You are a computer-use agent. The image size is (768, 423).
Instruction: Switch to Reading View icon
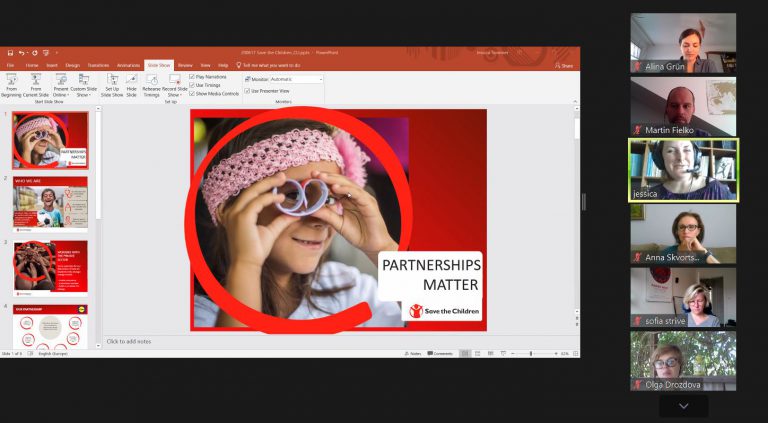click(x=490, y=353)
